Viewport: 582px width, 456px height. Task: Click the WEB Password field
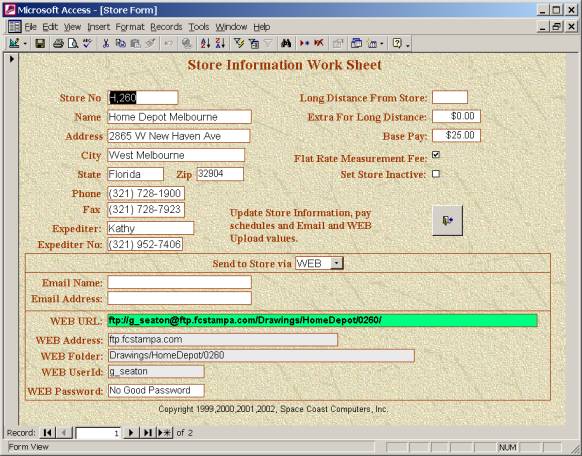coord(156,390)
